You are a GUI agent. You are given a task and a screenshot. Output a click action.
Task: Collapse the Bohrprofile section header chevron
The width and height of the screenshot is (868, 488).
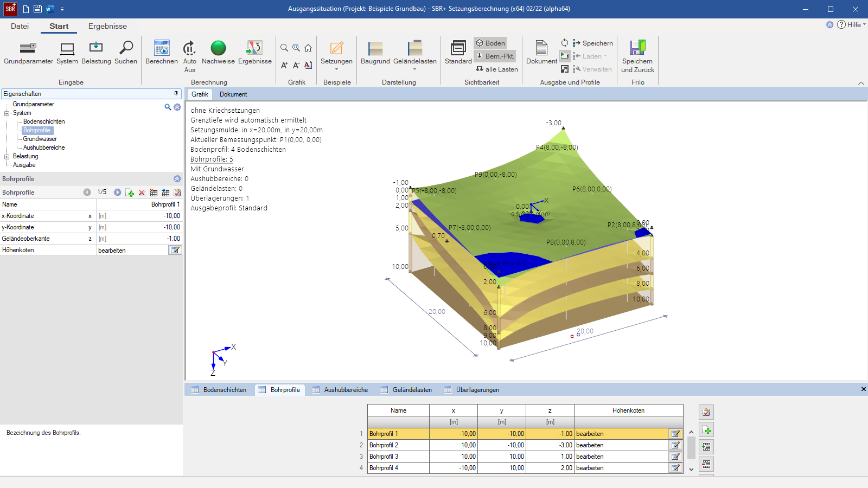(x=177, y=178)
